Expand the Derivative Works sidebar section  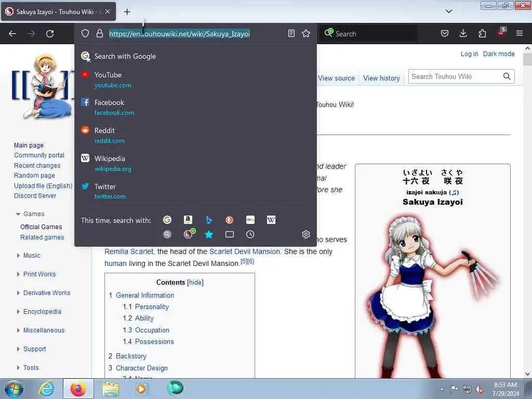(18, 293)
